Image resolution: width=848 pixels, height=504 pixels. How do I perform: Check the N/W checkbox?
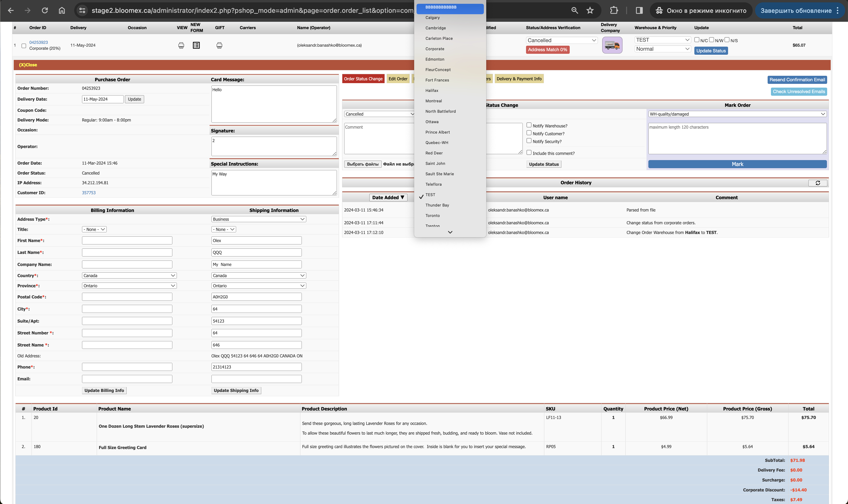(711, 40)
